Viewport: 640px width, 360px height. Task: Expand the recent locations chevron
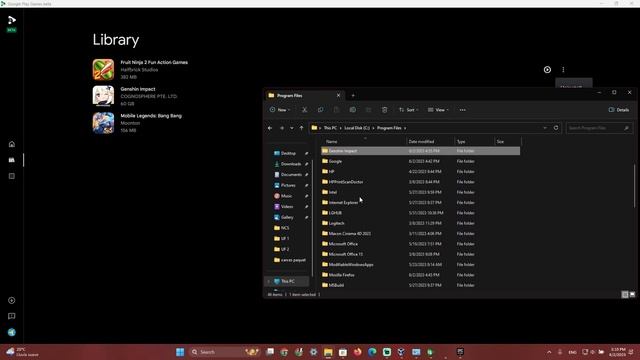tap(291, 128)
